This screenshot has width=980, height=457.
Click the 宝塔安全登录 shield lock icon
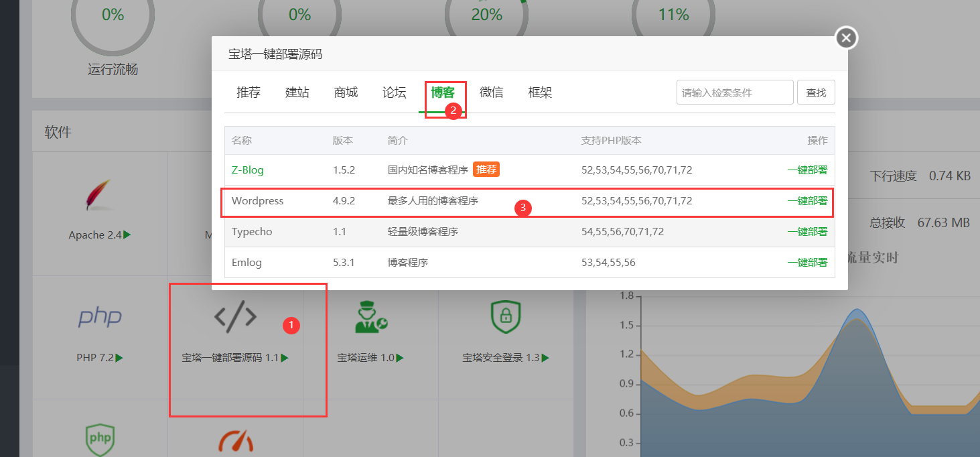506,317
